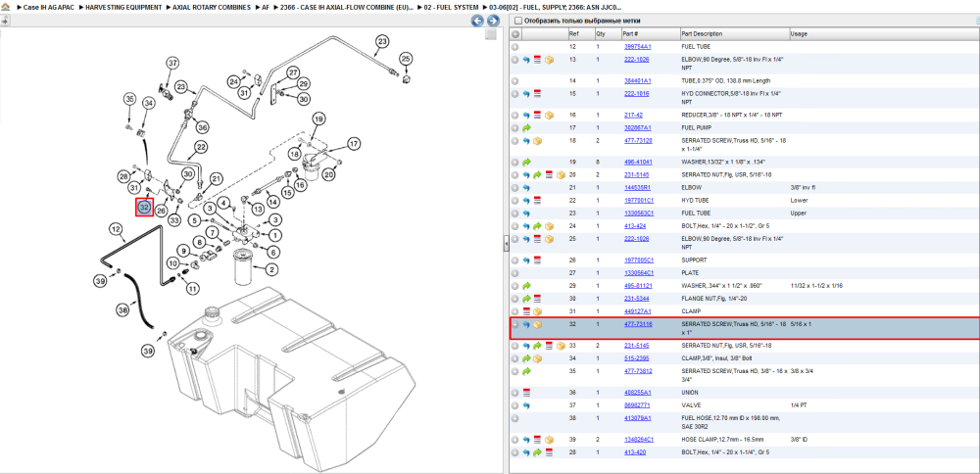
Task: Click the blue arrow icon for ref 37 VALVE
Action: click(x=526, y=405)
